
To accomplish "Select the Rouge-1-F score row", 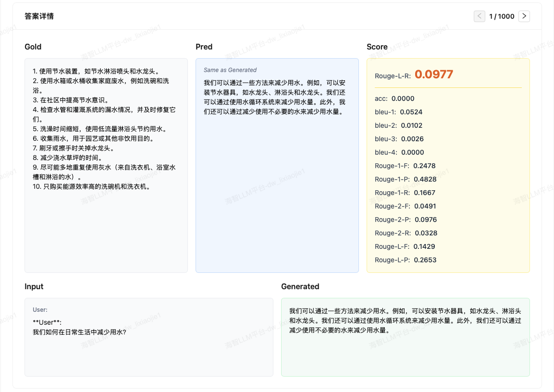I will click(405, 166).
